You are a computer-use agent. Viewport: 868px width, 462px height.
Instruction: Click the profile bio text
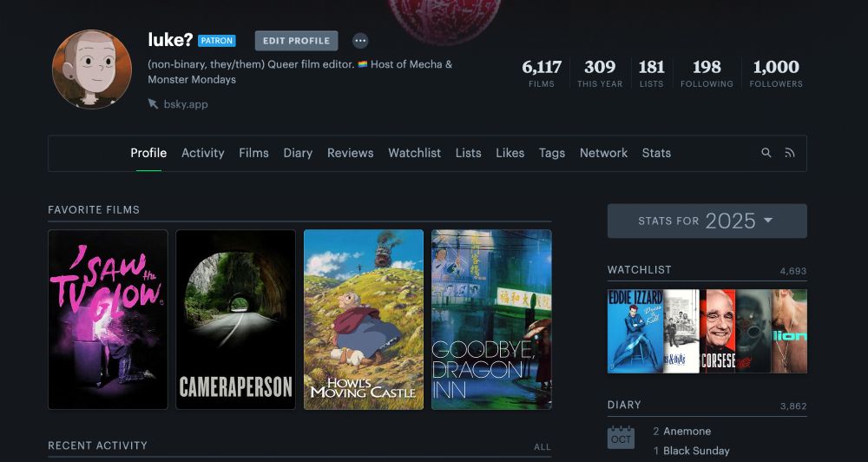[x=300, y=71]
